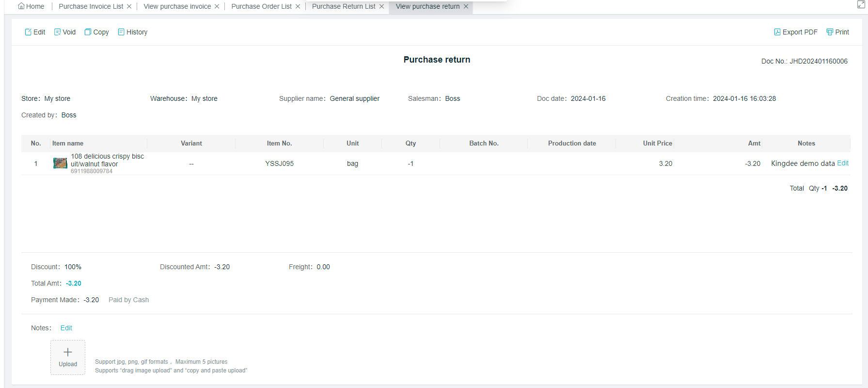Export the purchase return as PDF
Viewport: 868px width, 388px height.
pos(795,32)
